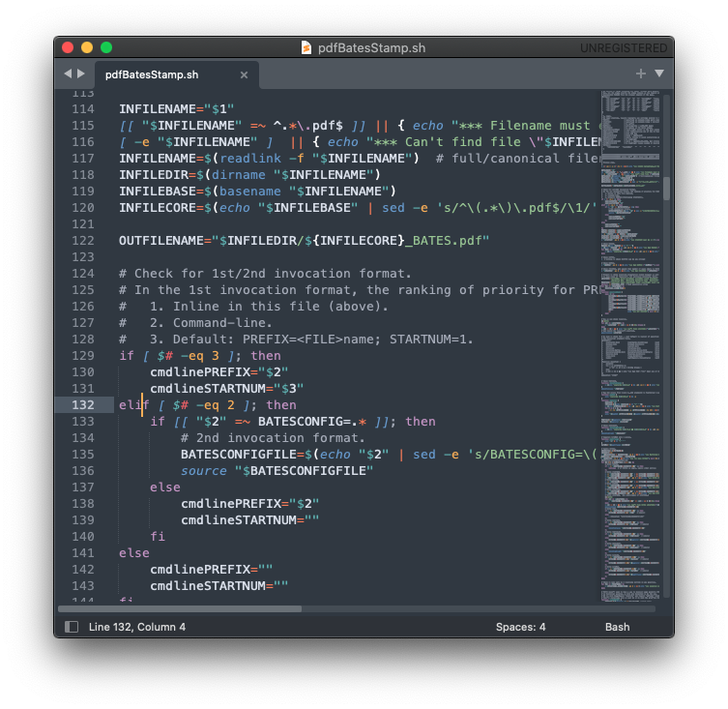Click line number 141 in gutter
The image size is (728, 709).
pos(82,553)
